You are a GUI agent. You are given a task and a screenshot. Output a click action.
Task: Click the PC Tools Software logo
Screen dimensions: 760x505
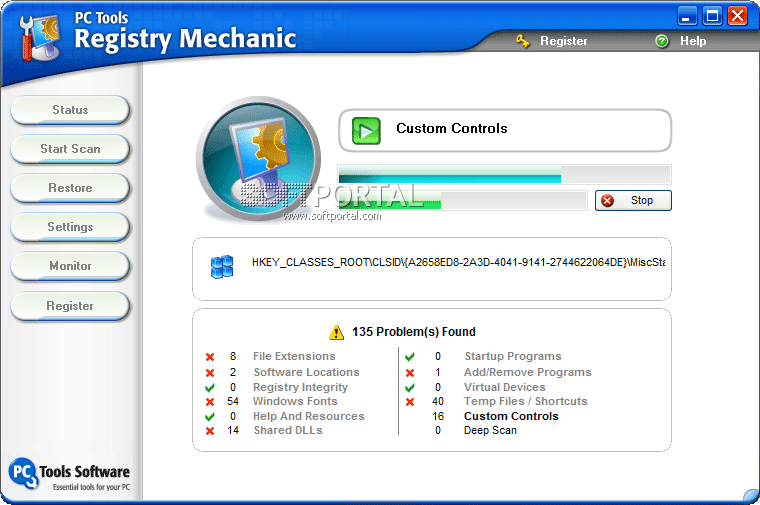tap(69, 474)
